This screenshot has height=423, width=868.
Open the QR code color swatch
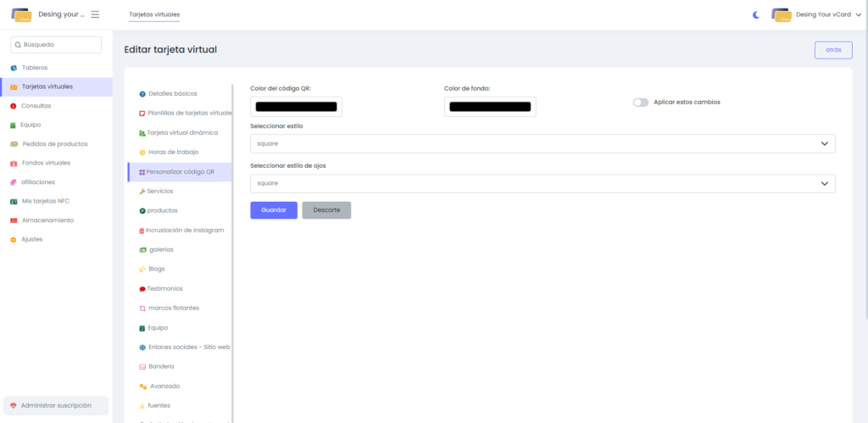point(296,107)
